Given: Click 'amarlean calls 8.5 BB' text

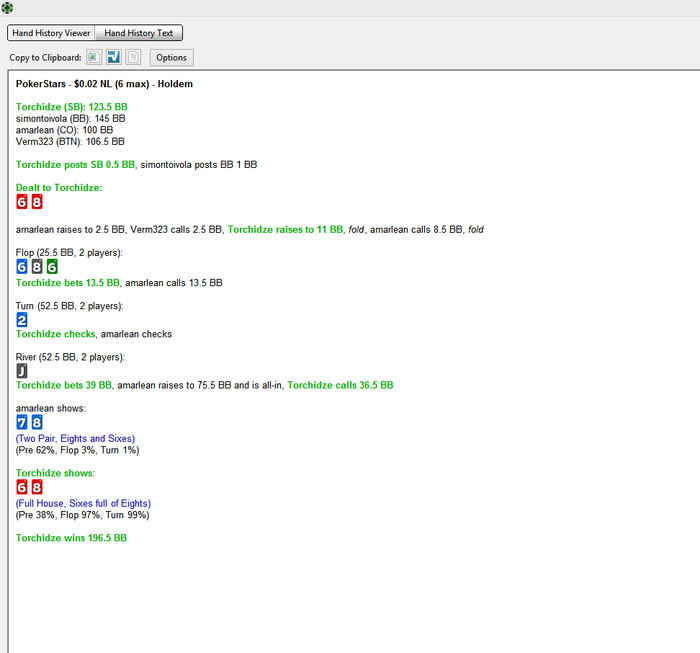Looking at the screenshot, I should [416, 229].
